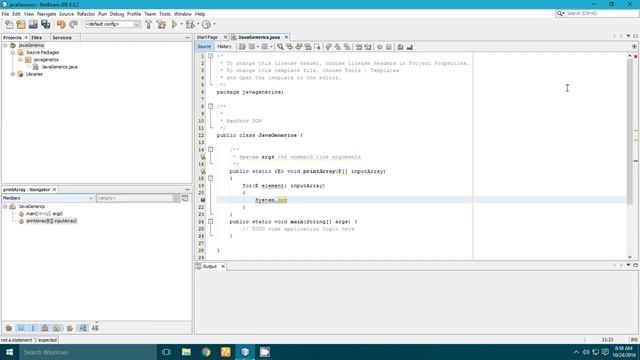
Task: Stop macro recording in the editor toolbar
Action: pyautogui.click(x=389, y=47)
